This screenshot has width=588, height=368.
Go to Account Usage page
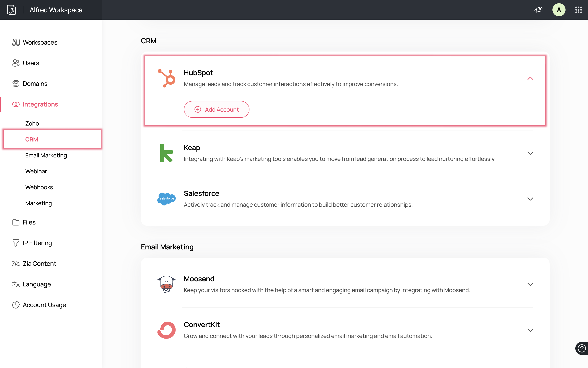pos(44,305)
